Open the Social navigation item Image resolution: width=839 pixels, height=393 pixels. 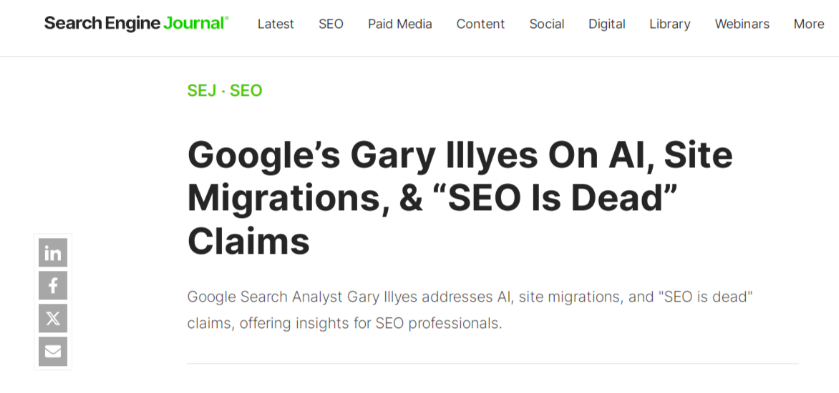pos(546,24)
